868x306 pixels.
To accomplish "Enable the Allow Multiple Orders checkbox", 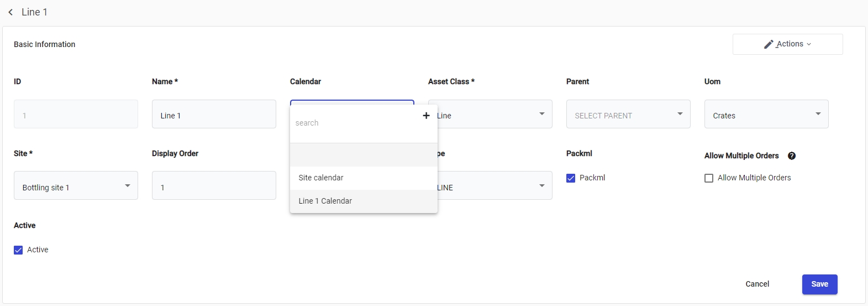I will coord(709,178).
